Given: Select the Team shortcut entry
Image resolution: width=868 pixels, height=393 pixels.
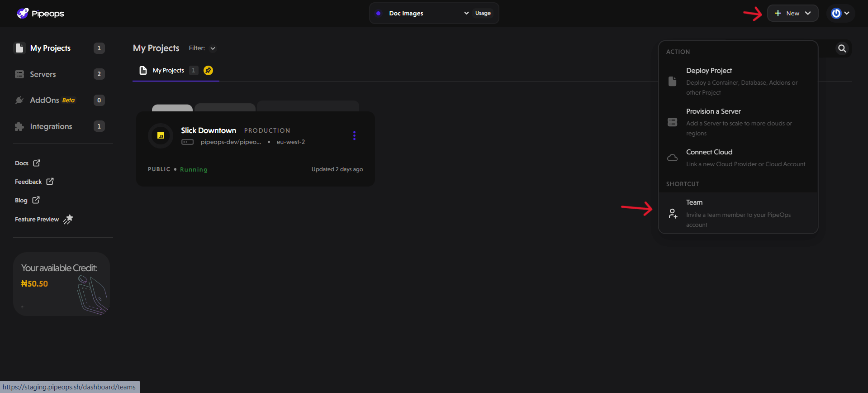Looking at the screenshot, I should tap(738, 213).
